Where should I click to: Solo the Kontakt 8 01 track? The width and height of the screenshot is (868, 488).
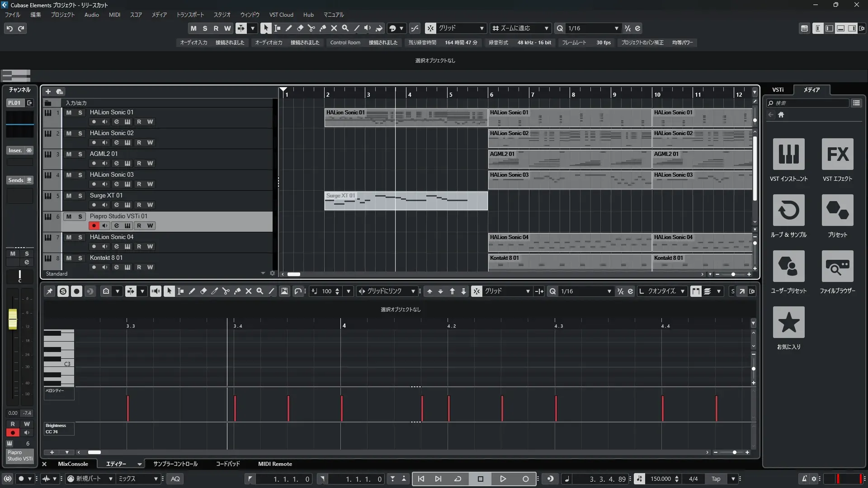tap(80, 258)
